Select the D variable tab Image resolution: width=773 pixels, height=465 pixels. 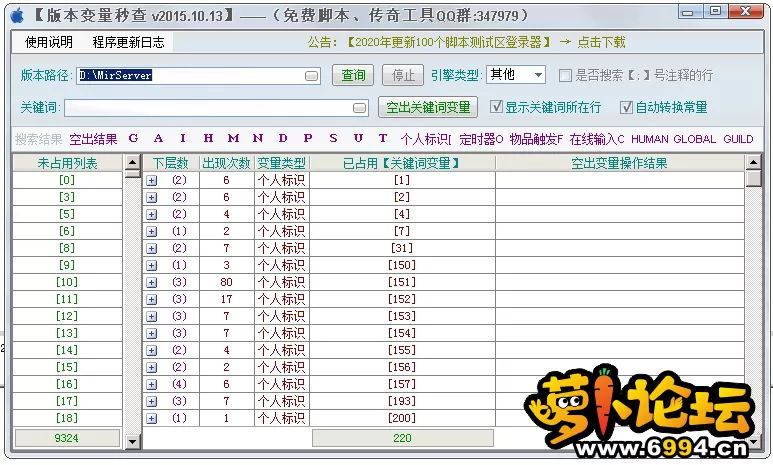[x=283, y=139]
